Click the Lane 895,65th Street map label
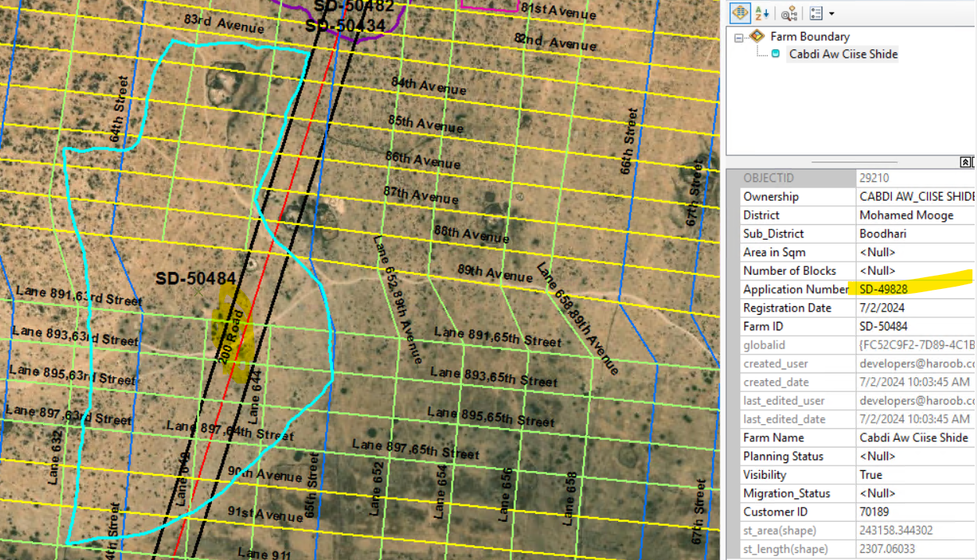The height and width of the screenshot is (560, 977). (x=491, y=416)
